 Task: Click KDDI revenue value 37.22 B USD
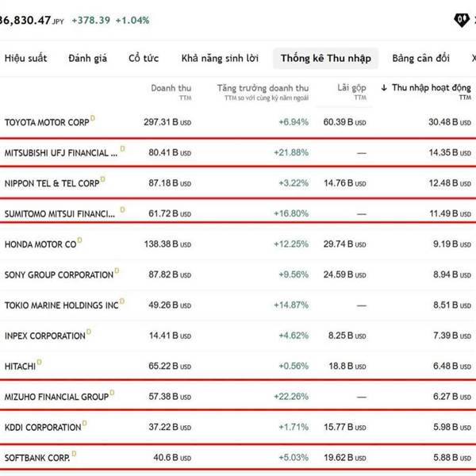(170, 427)
